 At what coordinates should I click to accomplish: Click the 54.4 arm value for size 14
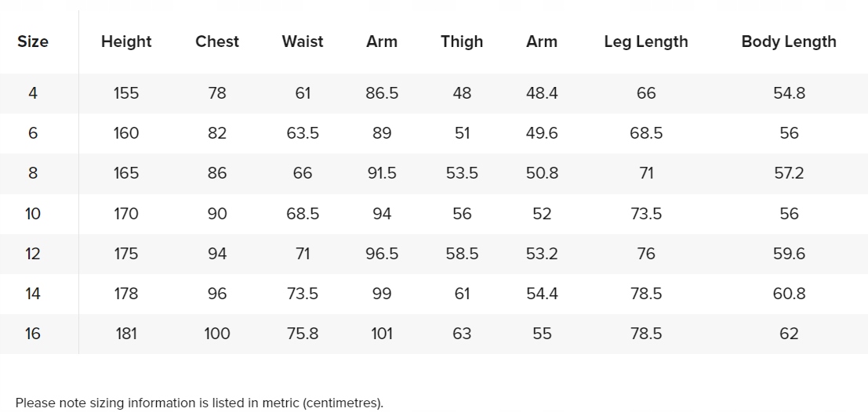pos(542,294)
